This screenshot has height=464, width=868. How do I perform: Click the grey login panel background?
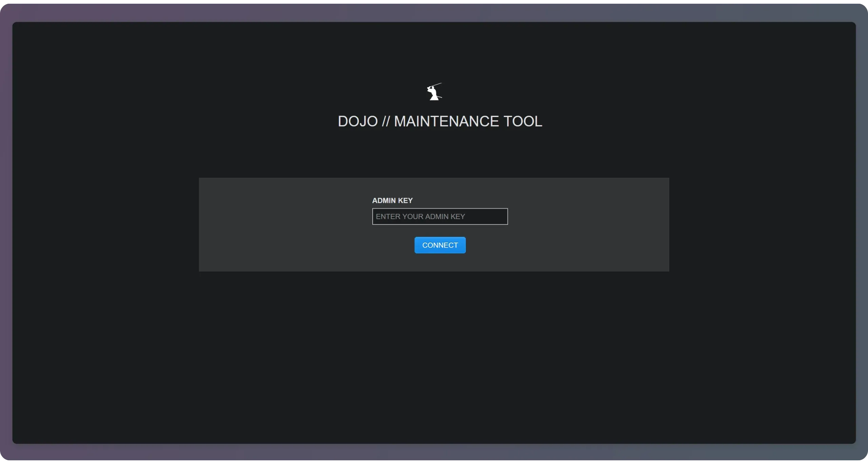click(x=271, y=224)
